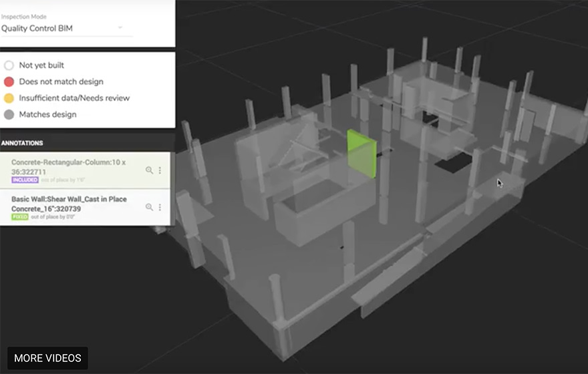Click the Insufficient data/Needs review label
Screen dimensions: 588x374
(74, 98)
